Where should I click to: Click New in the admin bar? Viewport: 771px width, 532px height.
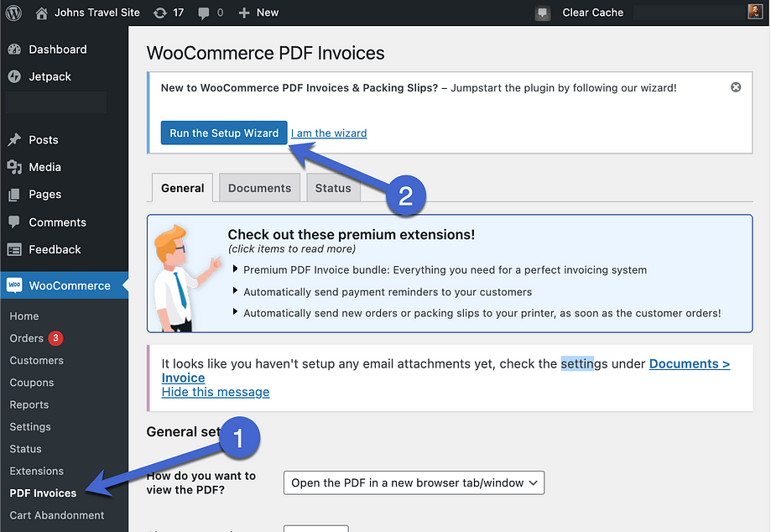tap(268, 13)
